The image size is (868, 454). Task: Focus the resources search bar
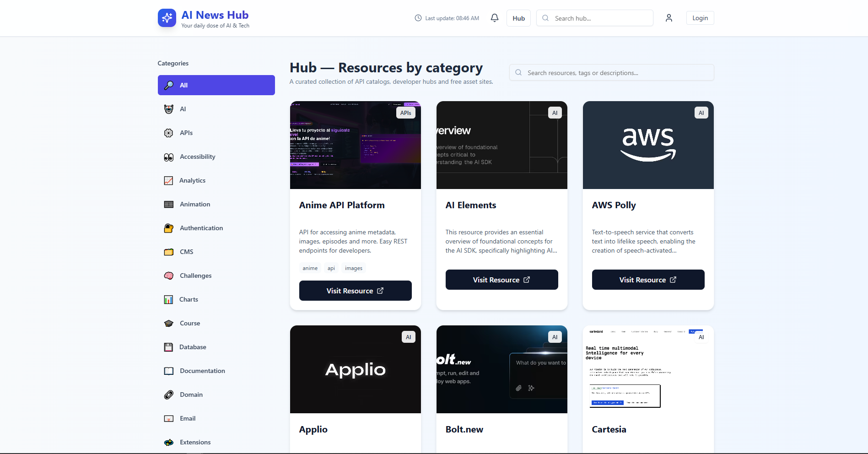coord(611,72)
